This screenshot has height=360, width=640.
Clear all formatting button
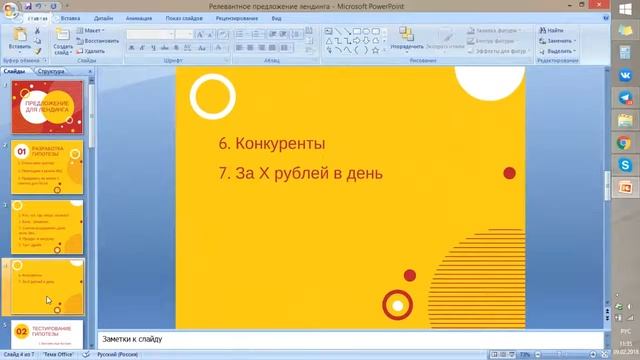coord(223,35)
